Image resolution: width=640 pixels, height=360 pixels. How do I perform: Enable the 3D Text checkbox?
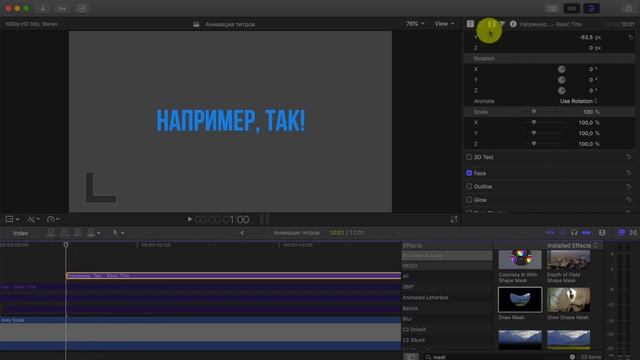469,157
